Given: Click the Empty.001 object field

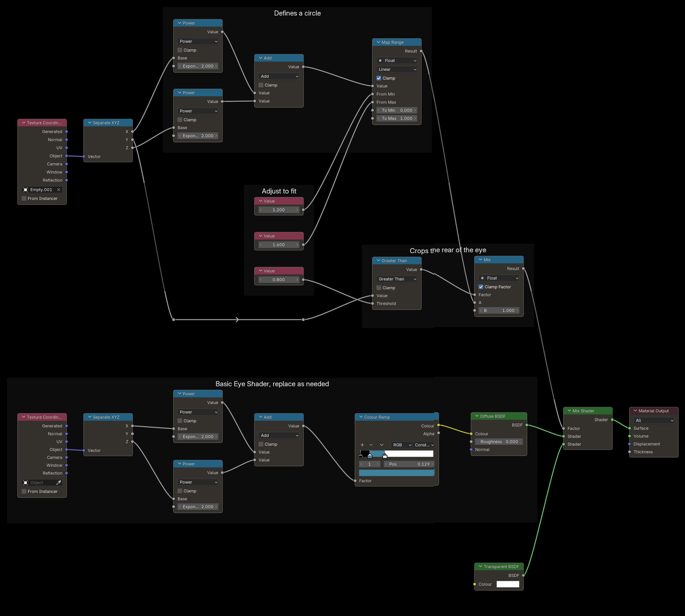Looking at the screenshot, I should click(42, 190).
